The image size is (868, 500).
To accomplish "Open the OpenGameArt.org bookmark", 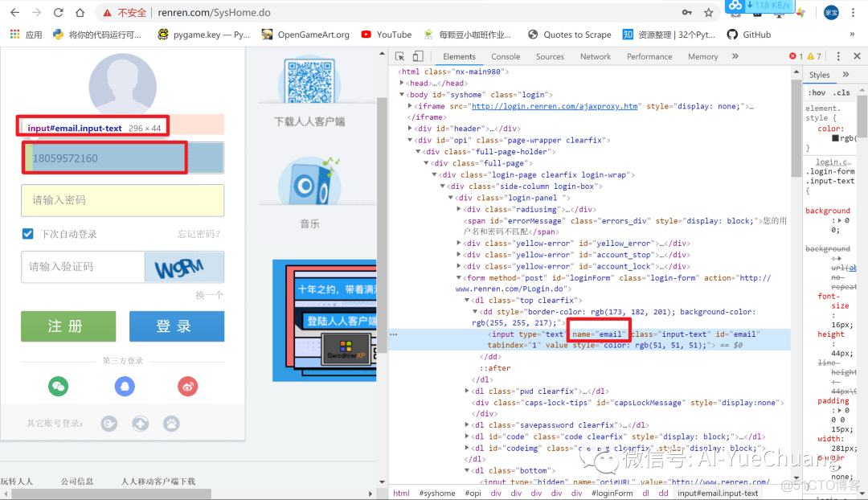I will [305, 35].
